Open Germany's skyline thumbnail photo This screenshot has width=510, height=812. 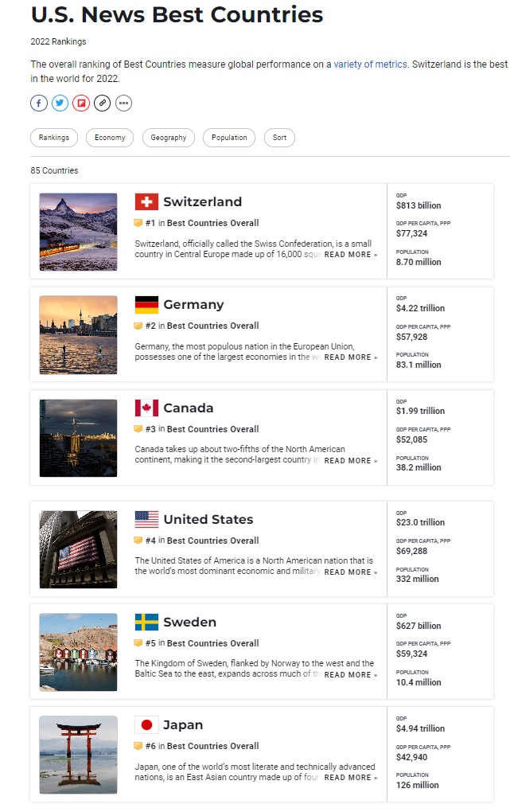78,334
